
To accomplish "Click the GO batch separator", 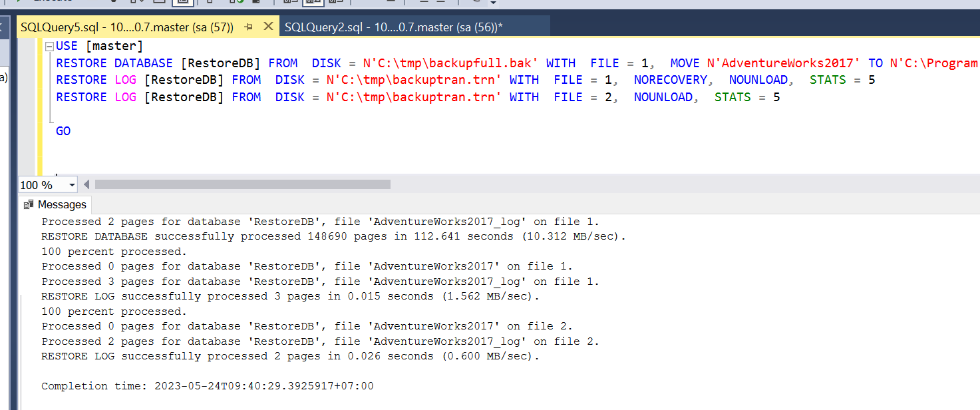I will pyautogui.click(x=63, y=131).
